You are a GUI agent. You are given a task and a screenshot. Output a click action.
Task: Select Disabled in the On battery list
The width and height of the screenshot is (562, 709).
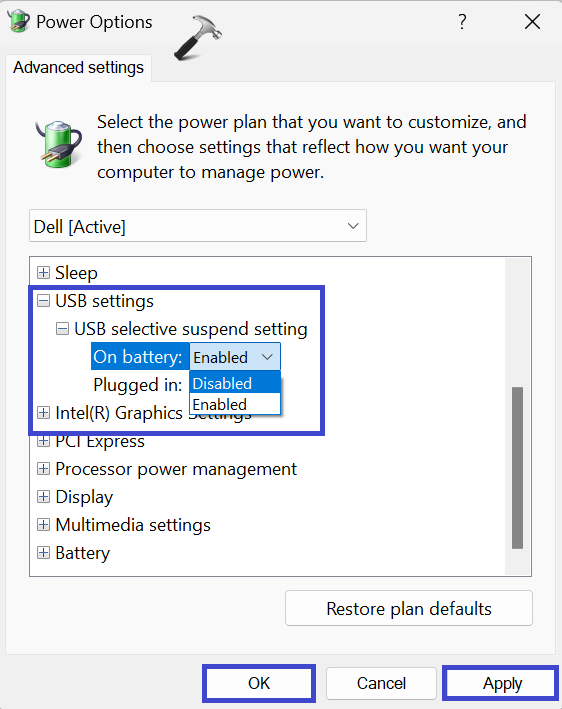235,383
